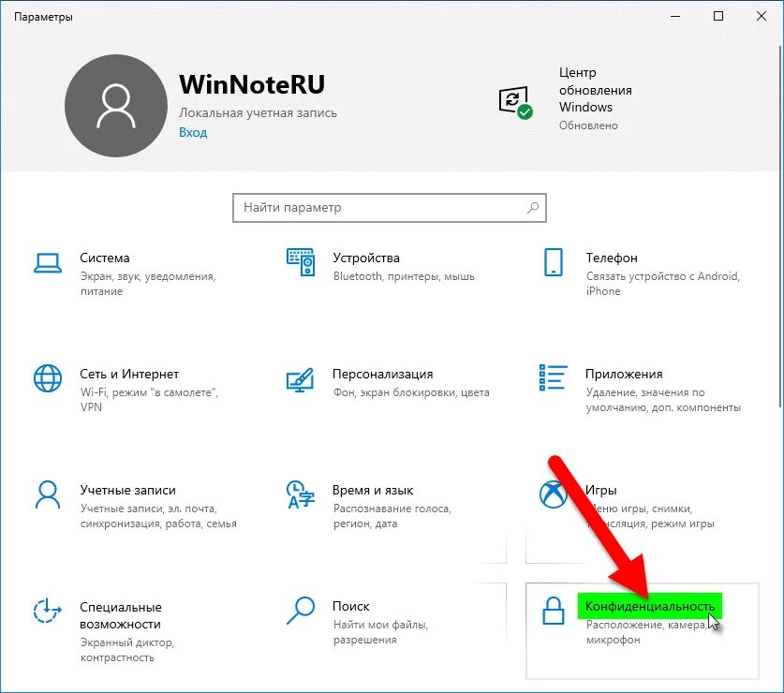
Task: Open the Персонализация paintbrush icon
Action: [300, 380]
